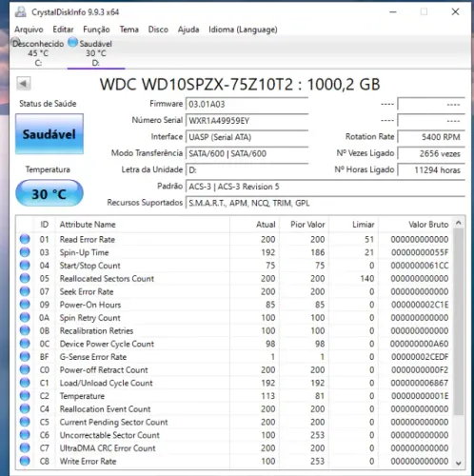Image resolution: width=474 pixels, height=476 pixels.
Task: Open the Idioma (Language) menu
Action: [x=243, y=30]
